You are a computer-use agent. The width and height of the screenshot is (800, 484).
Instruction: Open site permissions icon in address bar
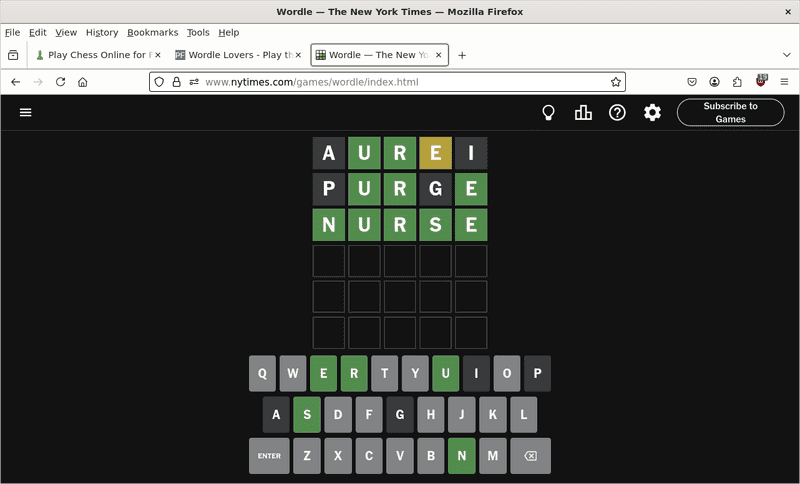coord(194,82)
